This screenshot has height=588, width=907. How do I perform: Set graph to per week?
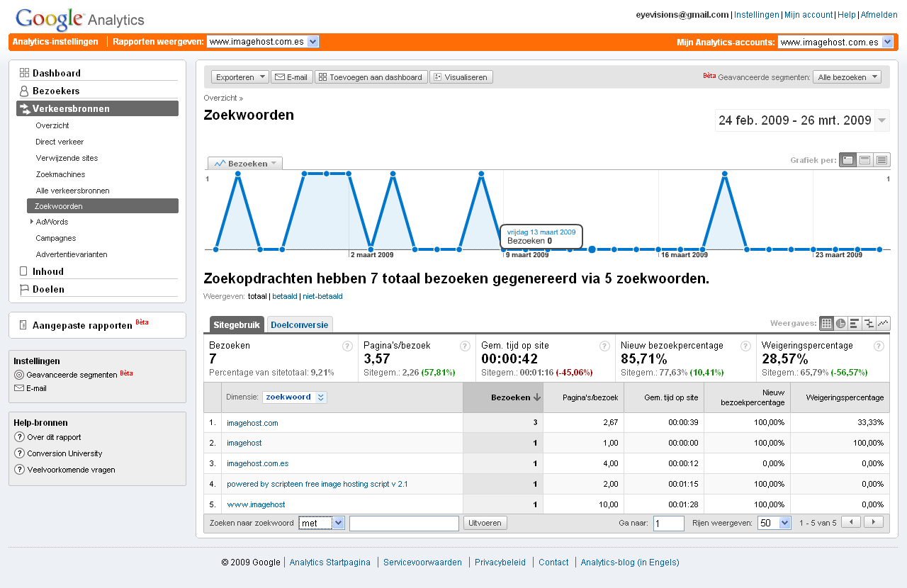tap(864, 160)
